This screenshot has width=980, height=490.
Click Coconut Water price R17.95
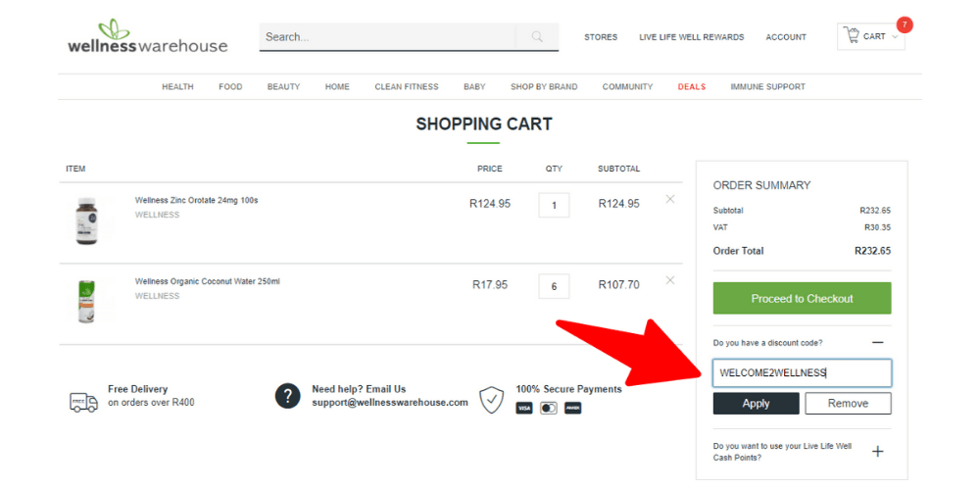click(490, 284)
